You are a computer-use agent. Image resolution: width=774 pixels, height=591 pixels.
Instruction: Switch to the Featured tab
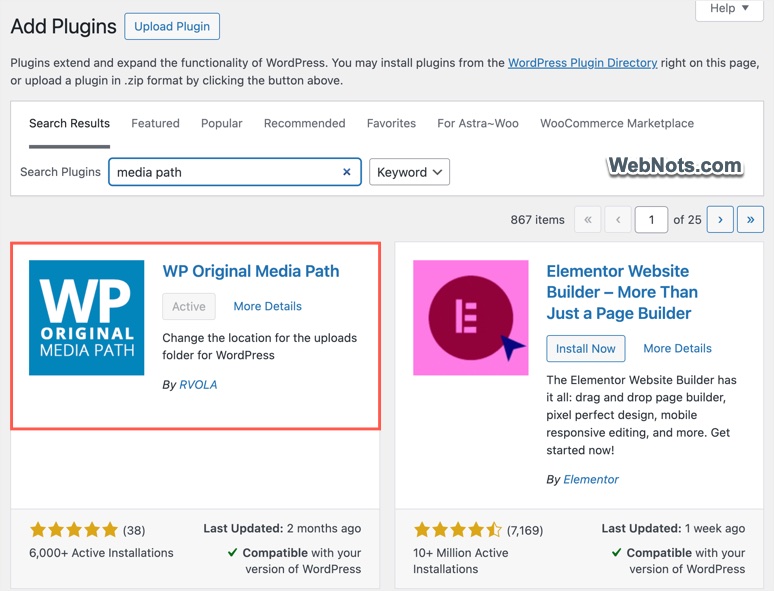pos(155,123)
